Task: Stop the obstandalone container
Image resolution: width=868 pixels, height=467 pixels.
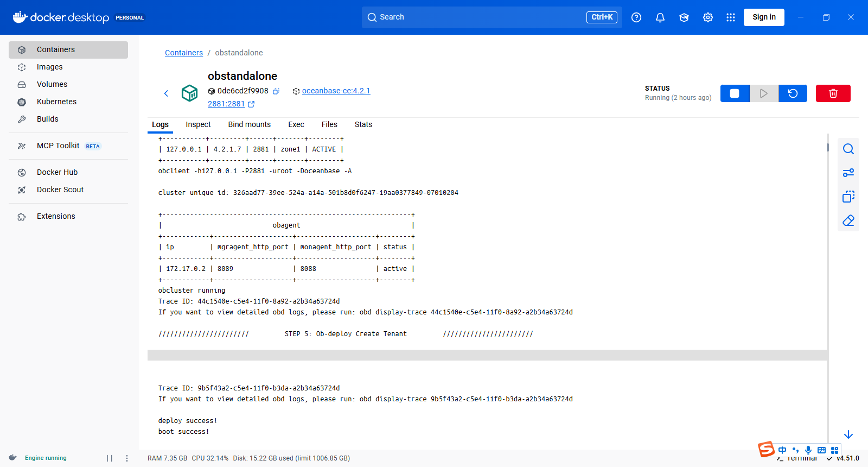Action: (x=735, y=93)
